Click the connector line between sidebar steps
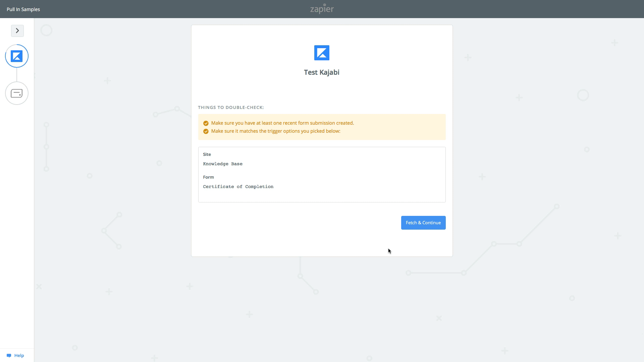The image size is (644, 362). 17,75
